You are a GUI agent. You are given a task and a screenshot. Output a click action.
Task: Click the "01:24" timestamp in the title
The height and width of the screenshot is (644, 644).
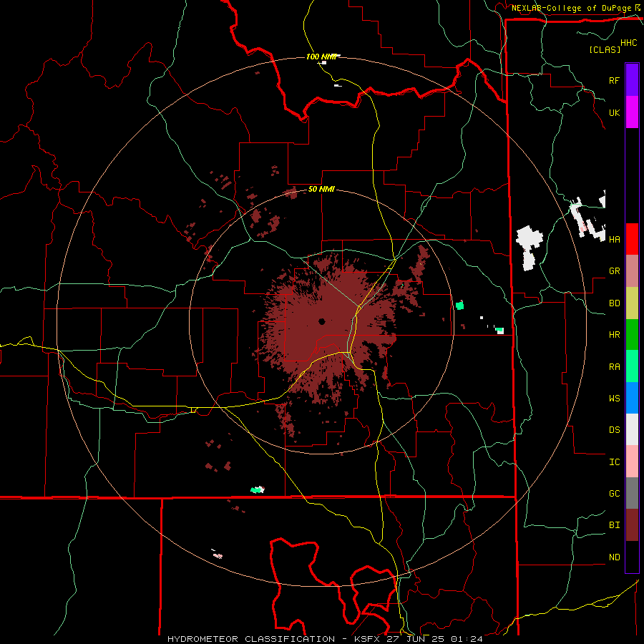[466, 639]
